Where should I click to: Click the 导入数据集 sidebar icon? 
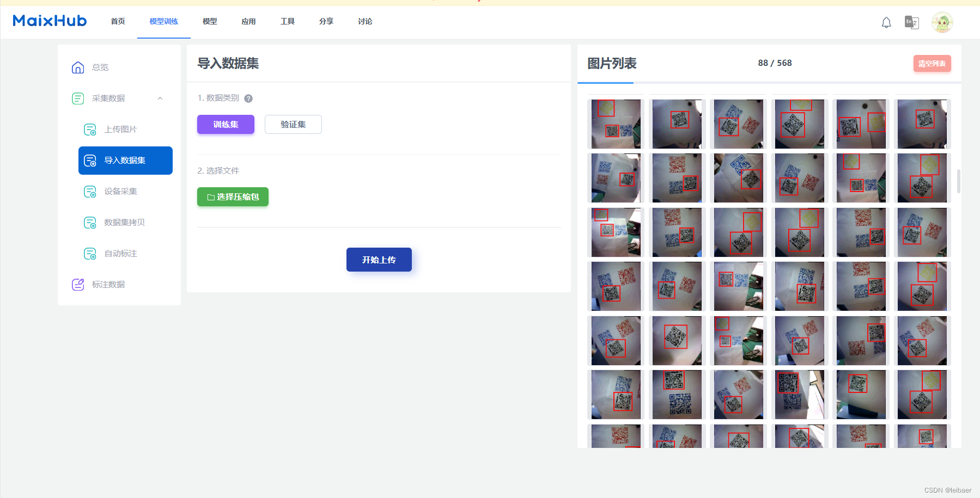click(90, 161)
